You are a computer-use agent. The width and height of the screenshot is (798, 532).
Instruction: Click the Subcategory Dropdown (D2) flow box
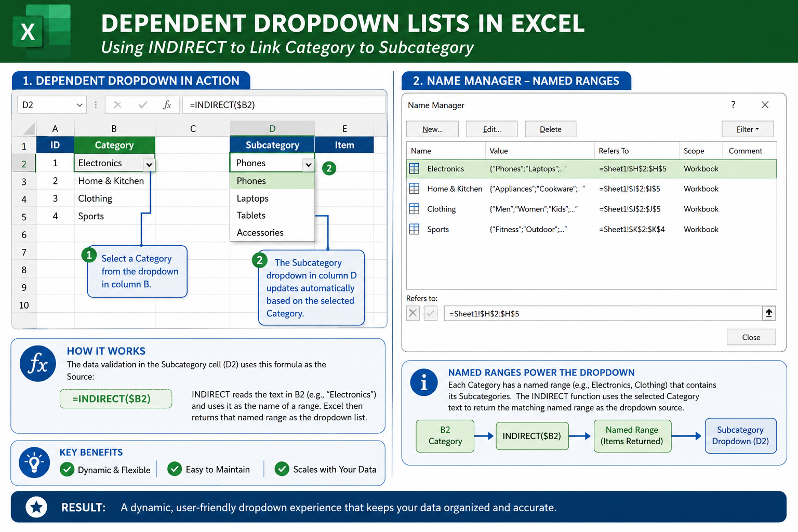click(741, 436)
